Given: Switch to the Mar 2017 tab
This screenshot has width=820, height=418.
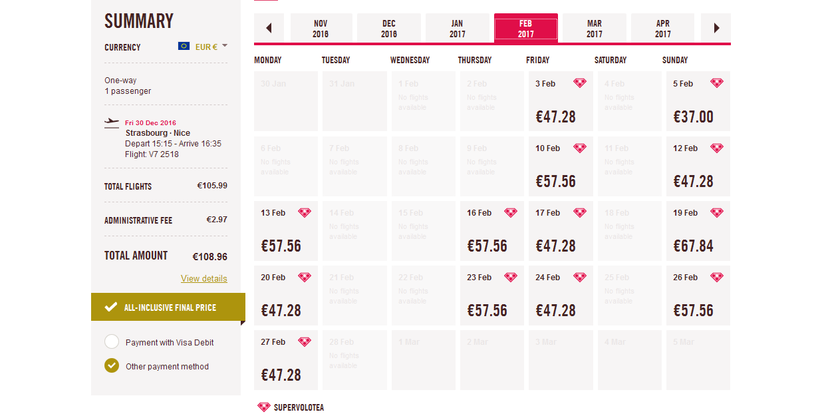Looking at the screenshot, I should (594, 28).
